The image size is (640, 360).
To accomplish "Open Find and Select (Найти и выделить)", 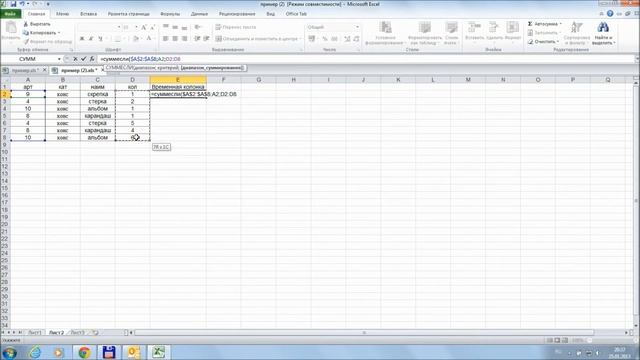I will pos(603,33).
